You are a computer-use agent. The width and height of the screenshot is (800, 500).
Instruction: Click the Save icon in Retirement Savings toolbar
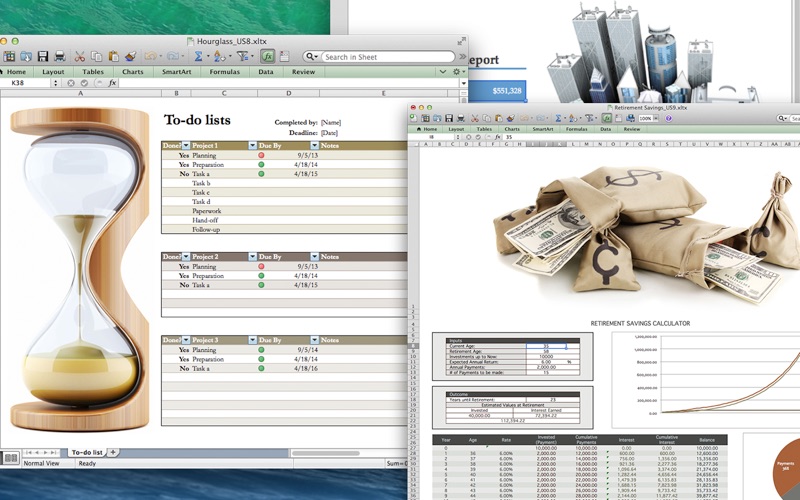click(x=451, y=118)
